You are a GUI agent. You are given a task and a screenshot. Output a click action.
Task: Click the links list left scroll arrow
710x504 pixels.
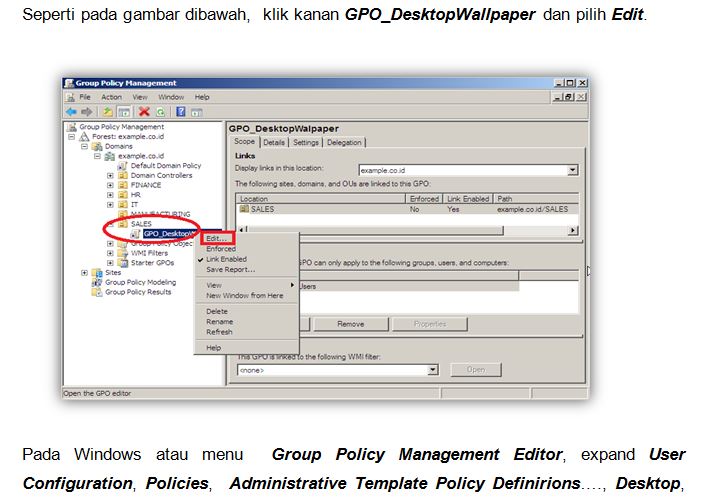click(242, 230)
